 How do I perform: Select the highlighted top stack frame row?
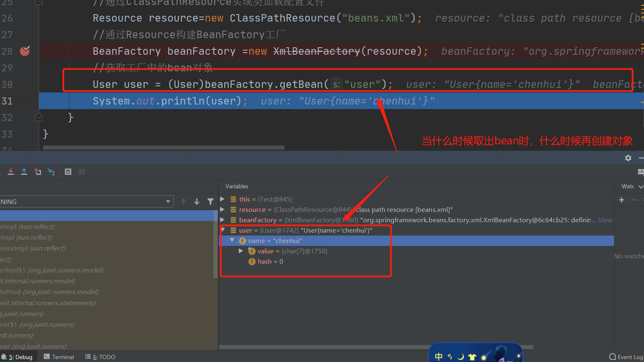point(107,216)
